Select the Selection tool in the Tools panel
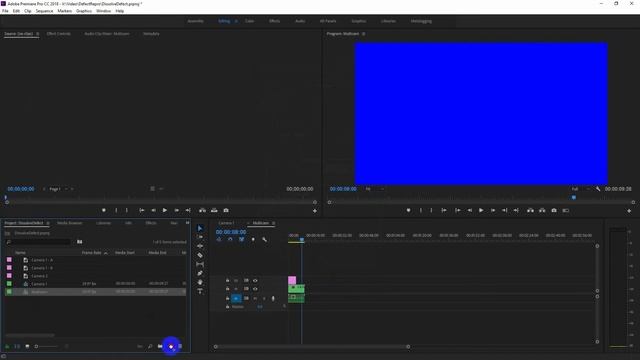Viewport: 640px width, 360px height. click(x=200, y=228)
